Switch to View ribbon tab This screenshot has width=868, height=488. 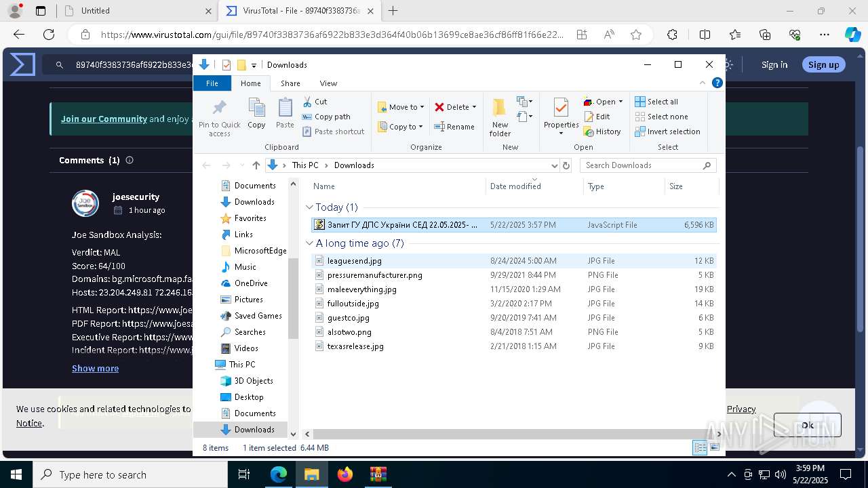coord(328,83)
